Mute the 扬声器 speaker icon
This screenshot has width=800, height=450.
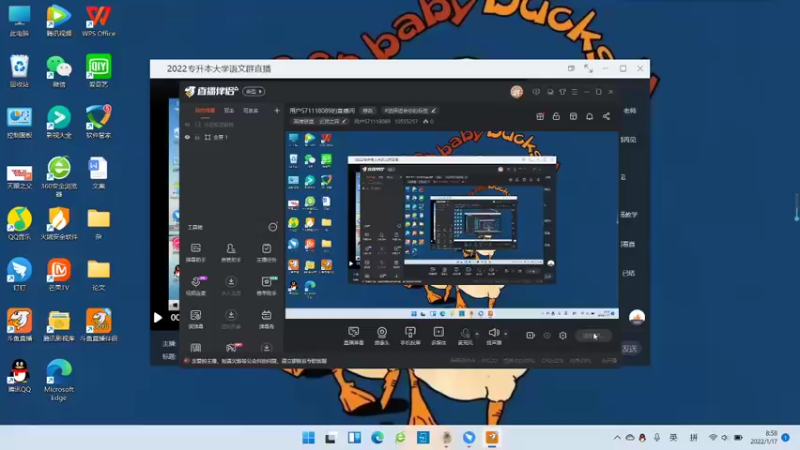coord(493,335)
